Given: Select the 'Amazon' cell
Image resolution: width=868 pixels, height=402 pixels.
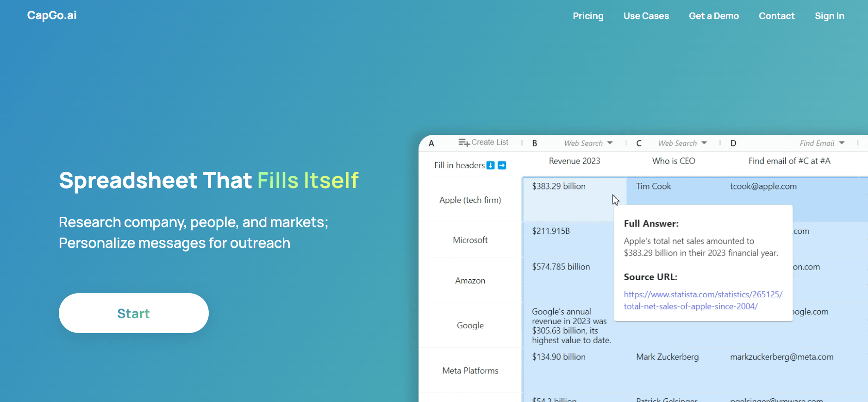Looking at the screenshot, I should click(470, 281).
